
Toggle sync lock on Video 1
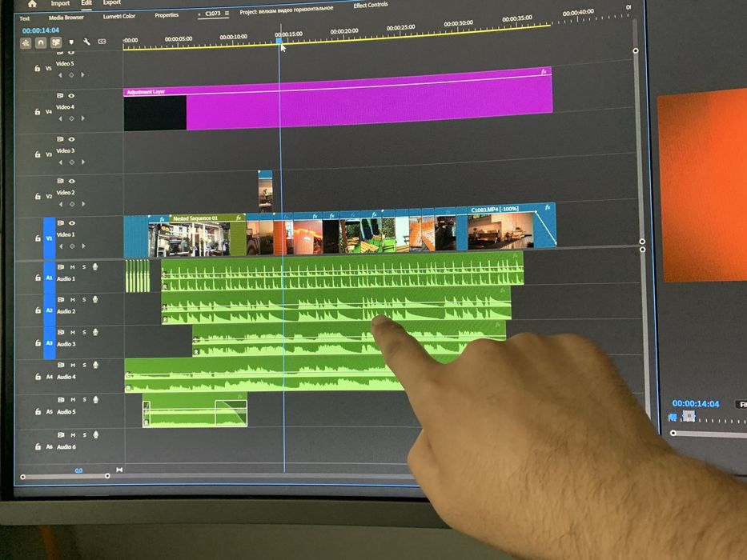pos(61,223)
